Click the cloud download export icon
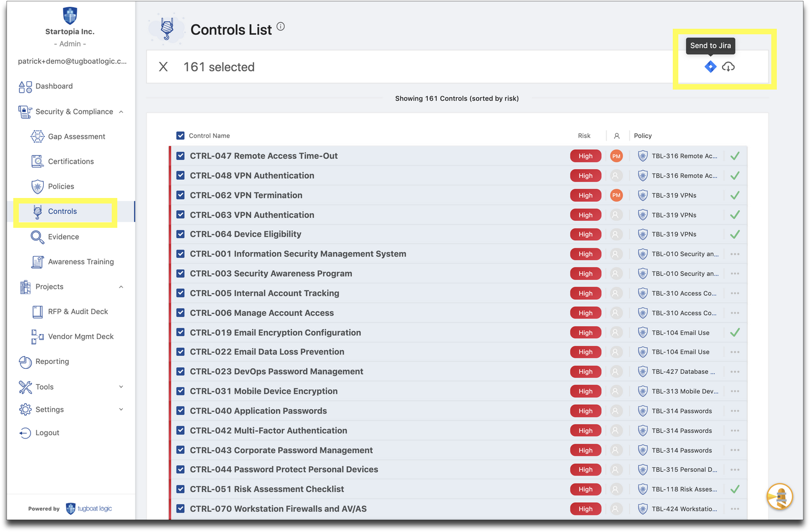This screenshot has height=532, width=810. 728,67
